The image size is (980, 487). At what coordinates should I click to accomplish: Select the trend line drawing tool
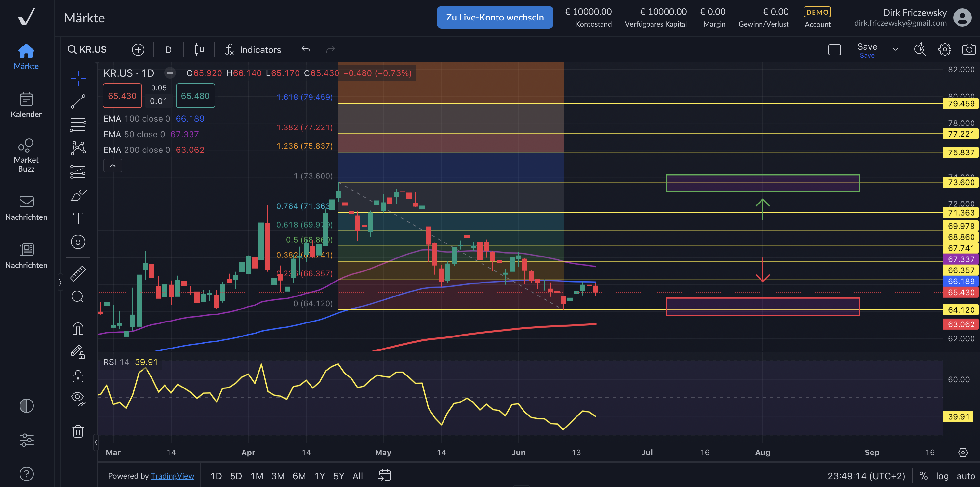78,101
